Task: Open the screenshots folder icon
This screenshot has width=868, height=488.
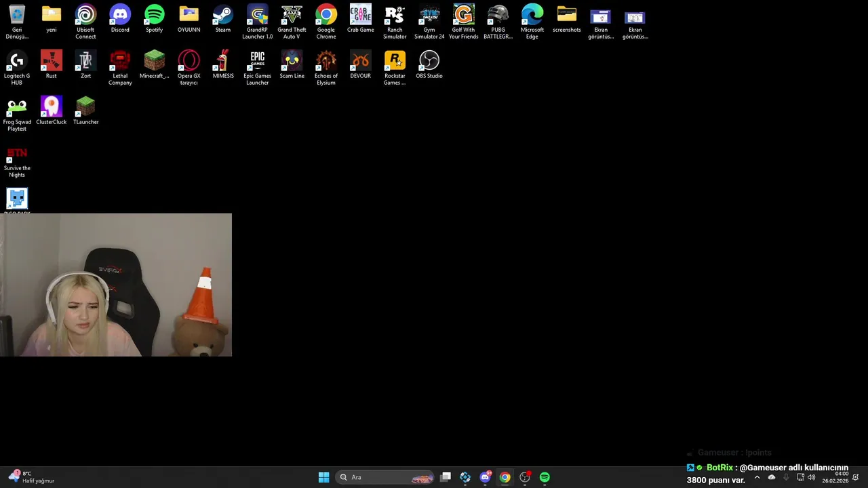Action: click(x=566, y=19)
